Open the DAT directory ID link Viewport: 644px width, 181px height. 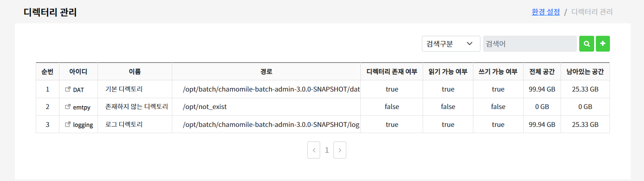[78, 89]
